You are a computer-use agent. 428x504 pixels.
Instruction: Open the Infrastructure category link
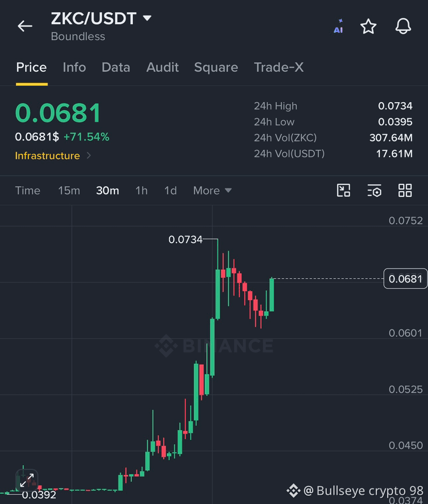48,155
